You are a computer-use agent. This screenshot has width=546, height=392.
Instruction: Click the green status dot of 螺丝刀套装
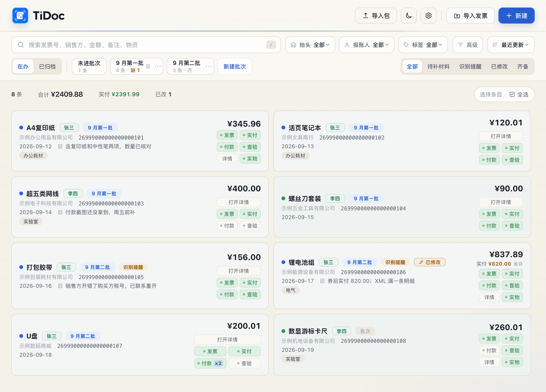tap(283, 199)
